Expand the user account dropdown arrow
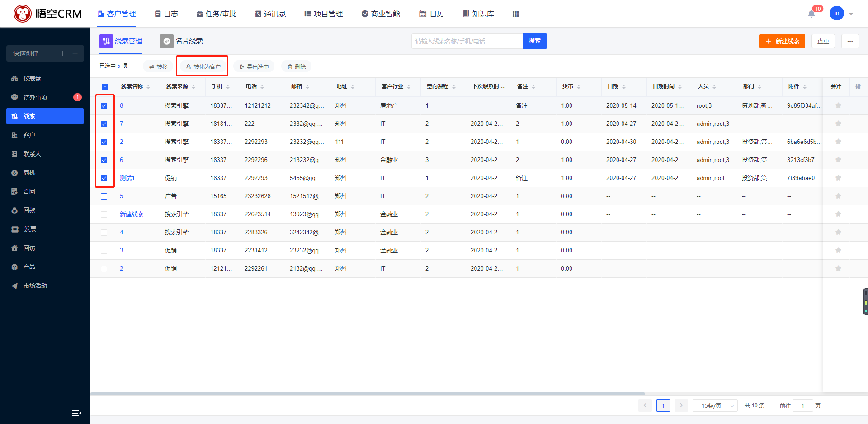 851,14
